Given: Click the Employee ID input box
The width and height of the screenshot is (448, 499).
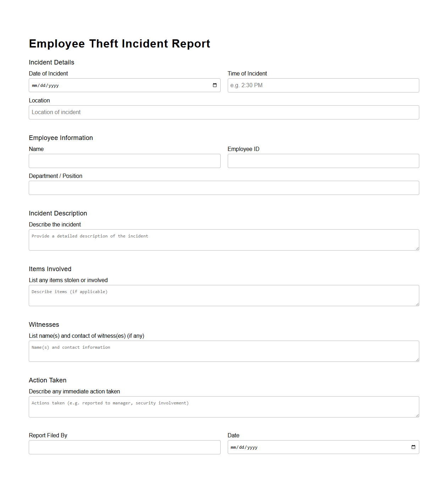Looking at the screenshot, I should [x=323, y=161].
